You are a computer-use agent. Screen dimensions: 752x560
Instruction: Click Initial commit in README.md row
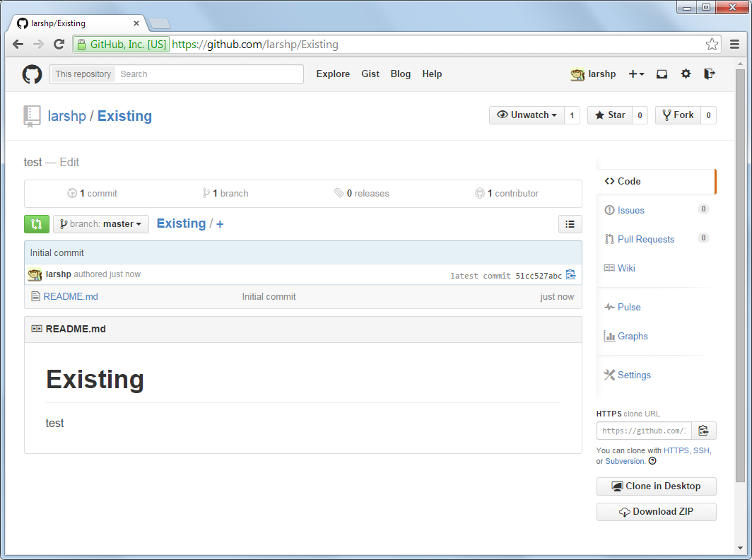point(269,296)
